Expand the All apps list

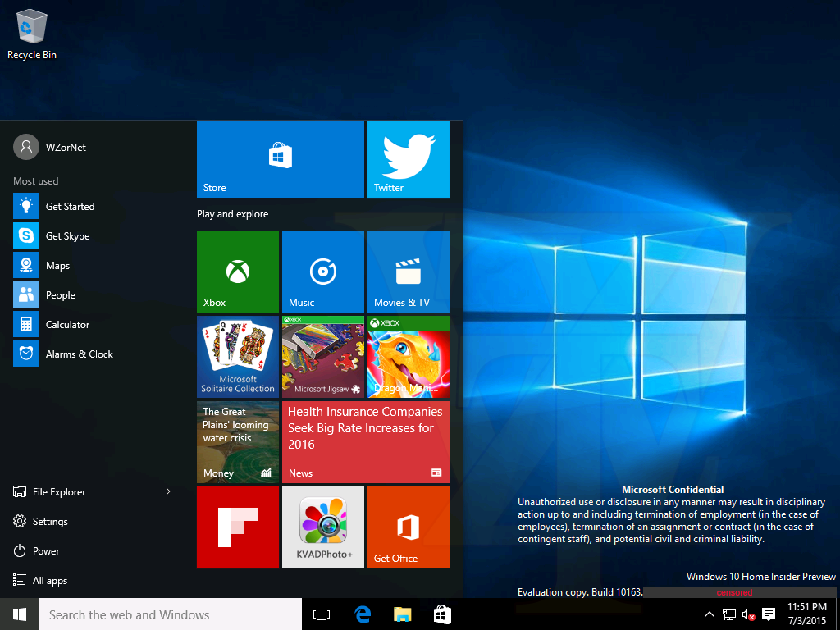tap(49, 581)
